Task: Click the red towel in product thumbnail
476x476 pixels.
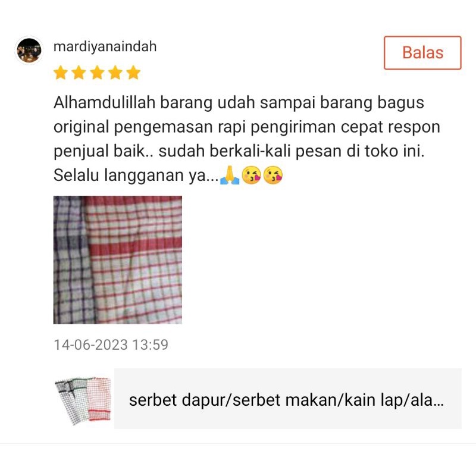Action: [99, 399]
